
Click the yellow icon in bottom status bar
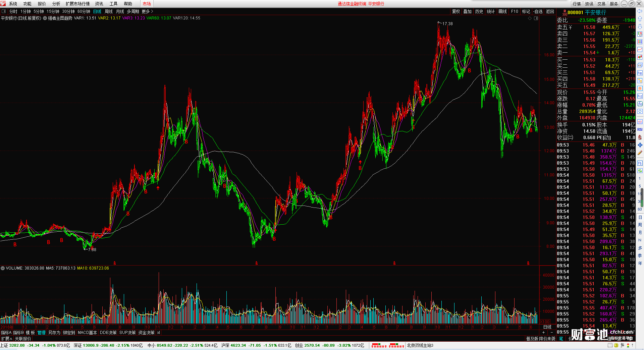click(616, 345)
